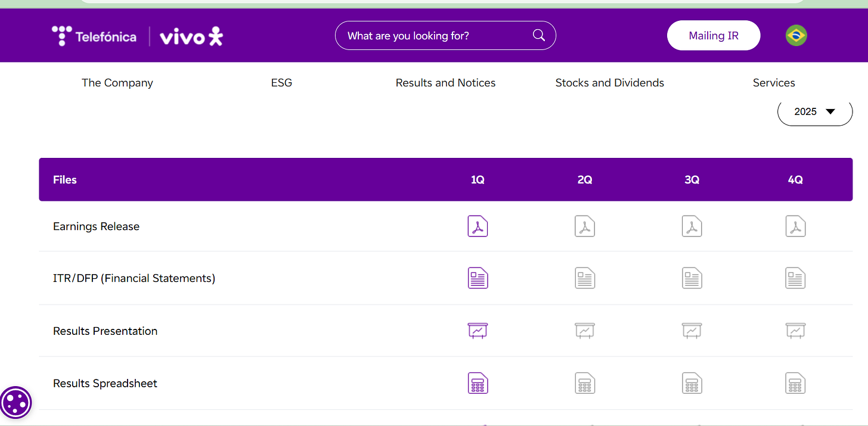
Task: Download the 3Q Results Spreadsheet icon
Action: [x=692, y=383]
